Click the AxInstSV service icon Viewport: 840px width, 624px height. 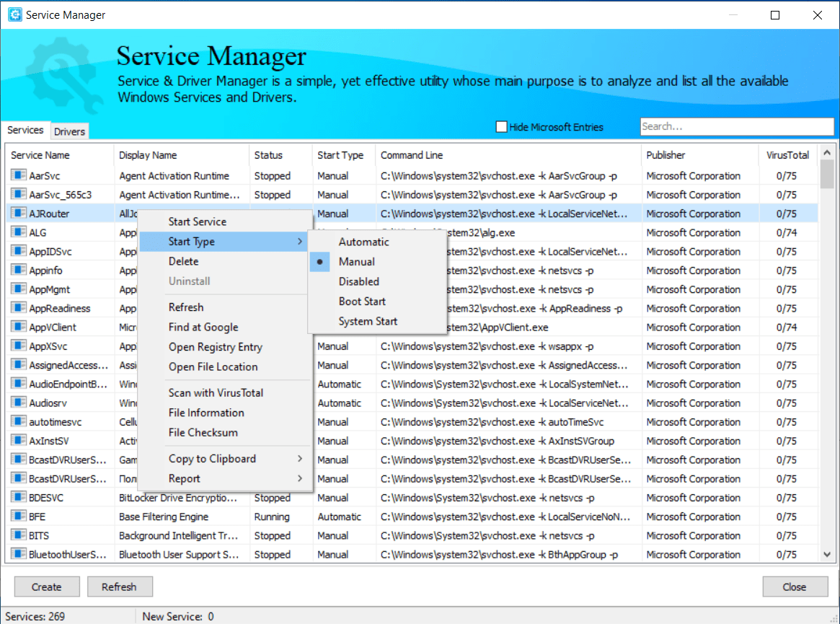coord(19,441)
